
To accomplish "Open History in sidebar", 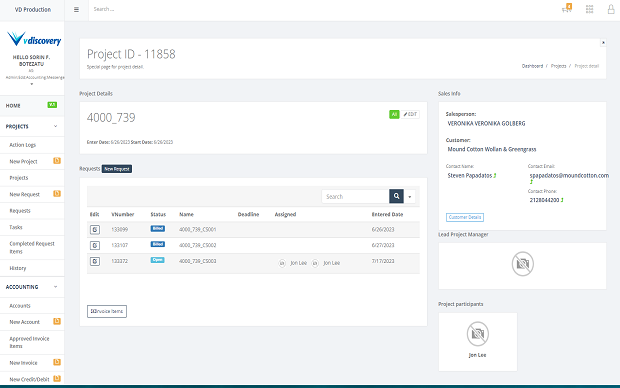I will click(x=18, y=268).
